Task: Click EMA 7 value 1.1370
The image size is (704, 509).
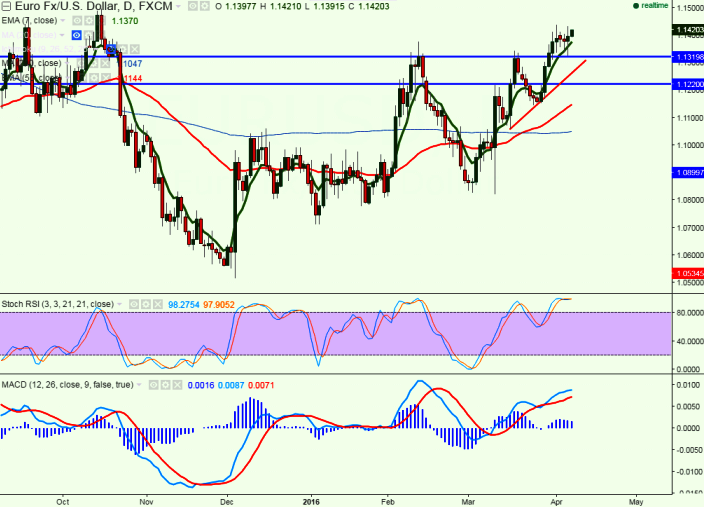Action: pyautogui.click(x=125, y=21)
